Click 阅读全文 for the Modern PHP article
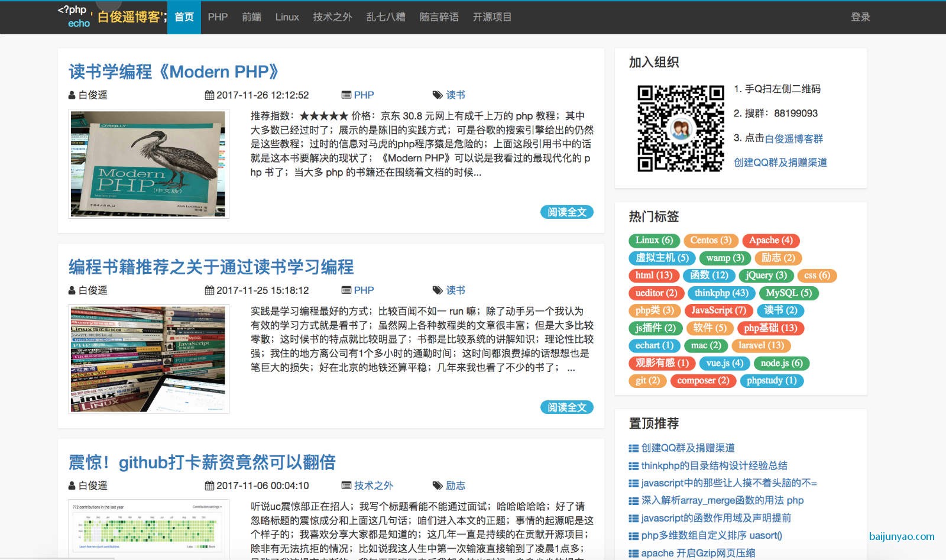Viewport: 946px width, 560px height. (x=566, y=212)
